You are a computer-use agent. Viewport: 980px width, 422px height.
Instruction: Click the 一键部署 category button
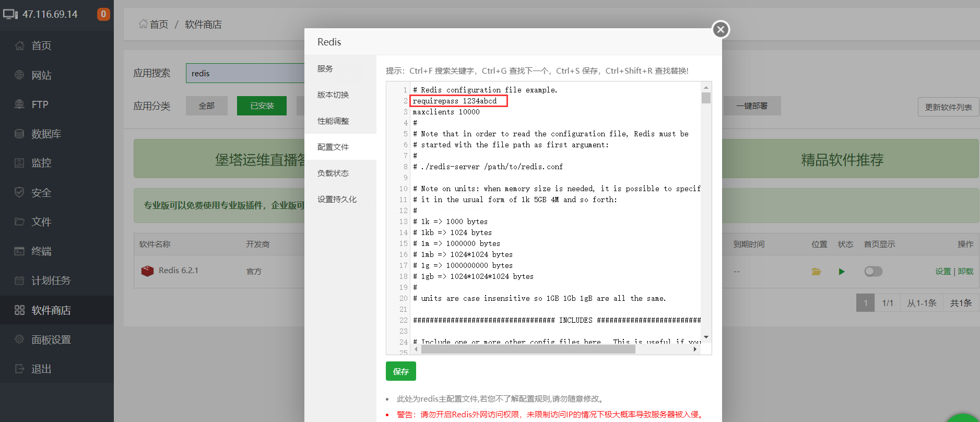tap(752, 105)
